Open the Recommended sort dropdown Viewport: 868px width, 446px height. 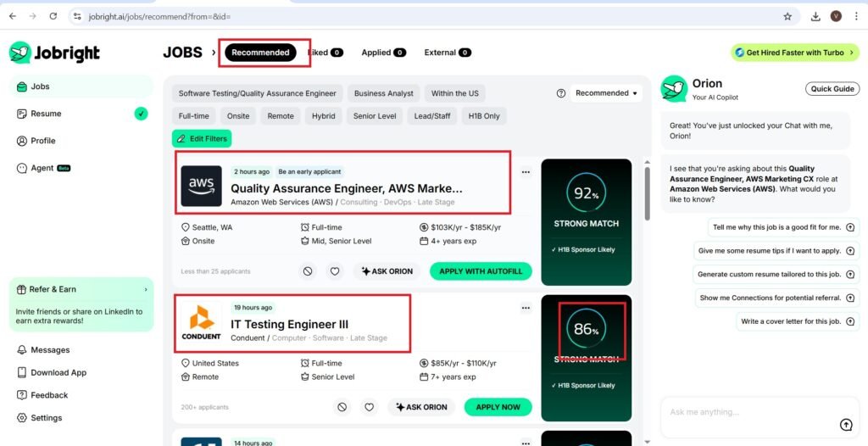[607, 93]
